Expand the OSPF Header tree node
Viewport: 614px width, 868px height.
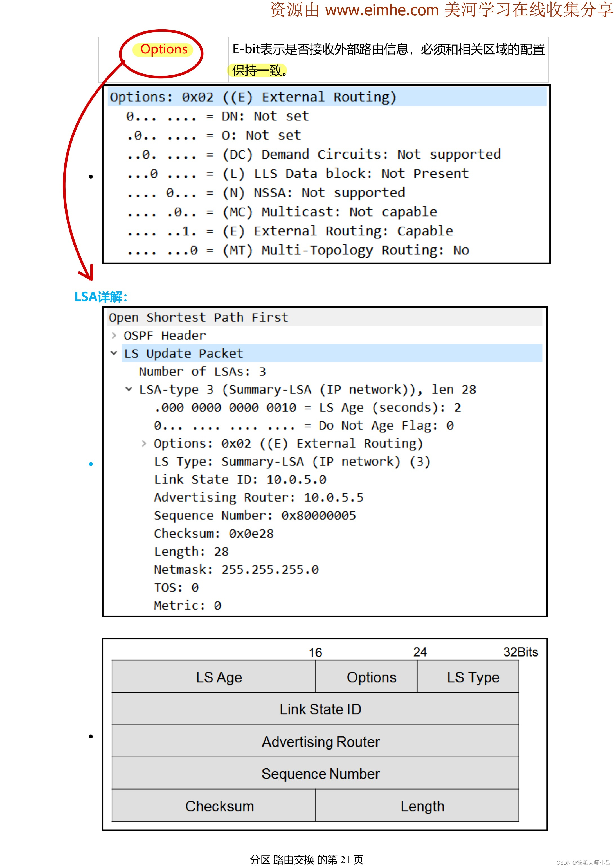tap(114, 335)
